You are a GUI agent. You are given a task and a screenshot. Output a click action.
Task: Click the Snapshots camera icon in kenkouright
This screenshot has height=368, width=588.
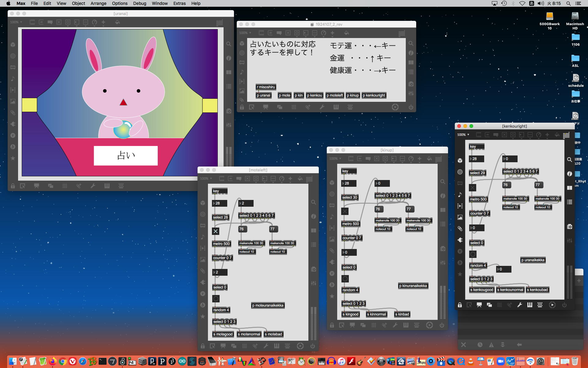569,227
